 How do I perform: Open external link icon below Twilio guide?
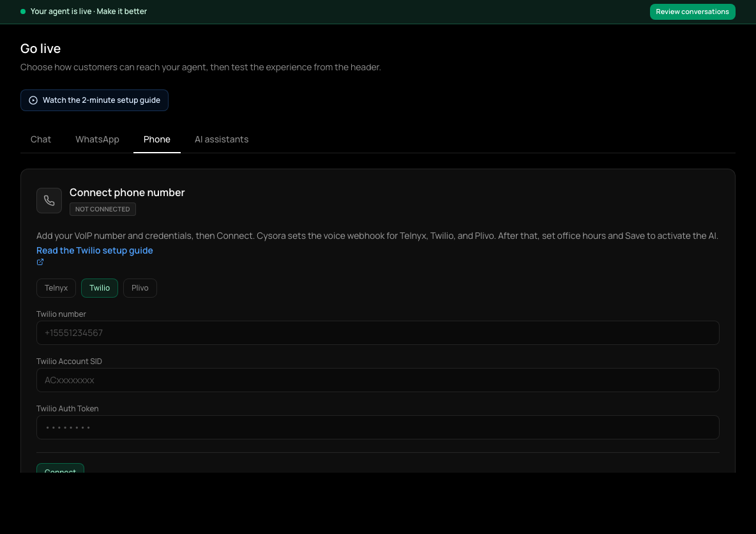click(x=40, y=262)
